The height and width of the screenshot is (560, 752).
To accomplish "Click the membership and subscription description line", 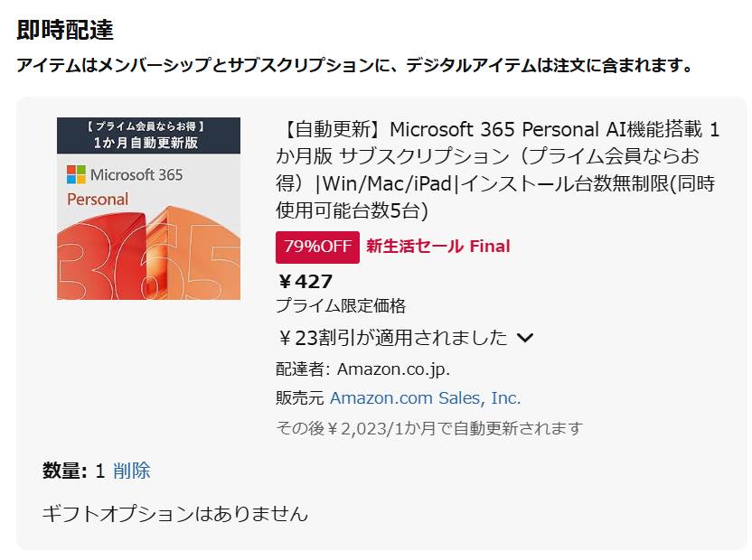I will pos(355,66).
